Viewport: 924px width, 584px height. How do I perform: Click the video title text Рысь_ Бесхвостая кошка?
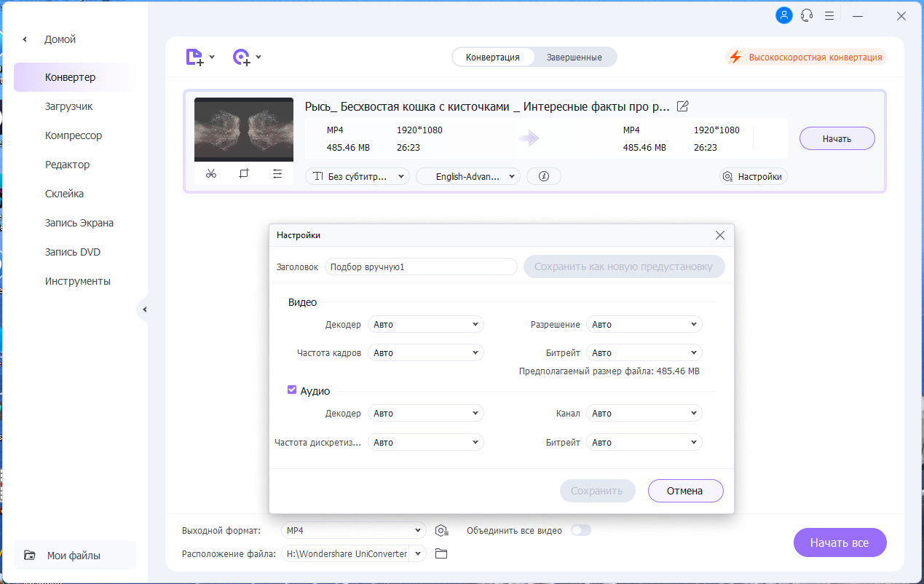click(487, 106)
